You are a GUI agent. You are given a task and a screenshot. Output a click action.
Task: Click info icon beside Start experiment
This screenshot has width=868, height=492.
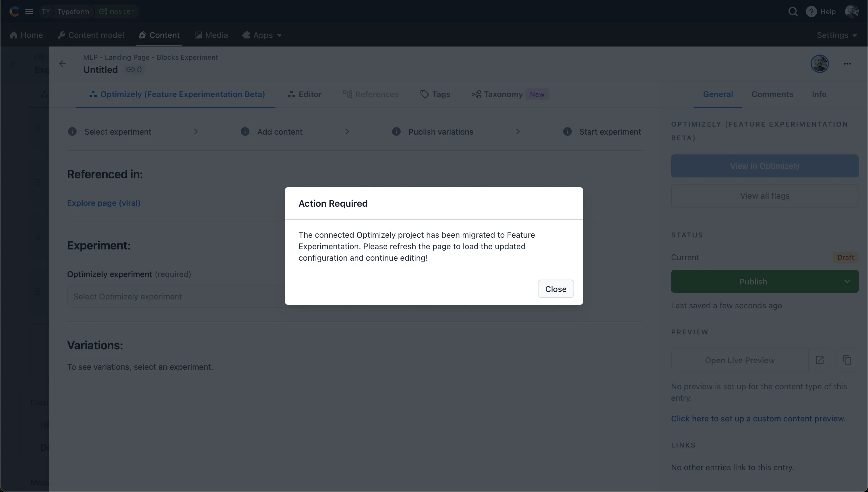[567, 131]
